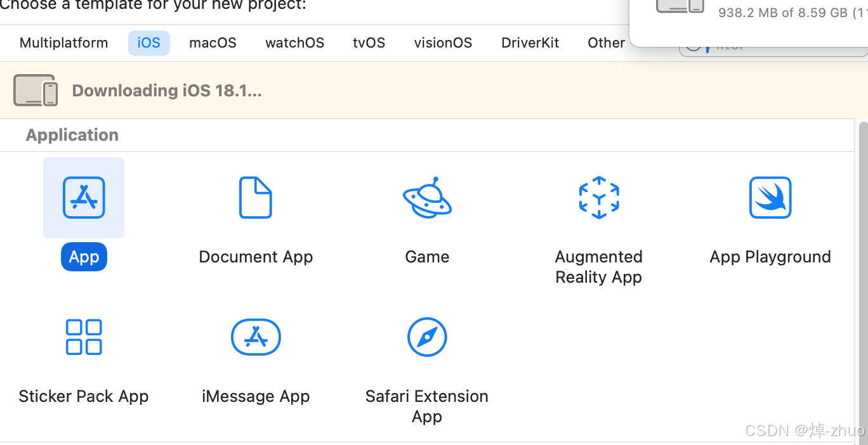Click the Downloading iOS 18.1 status text
Screen dimensions: 868x445
(167, 91)
